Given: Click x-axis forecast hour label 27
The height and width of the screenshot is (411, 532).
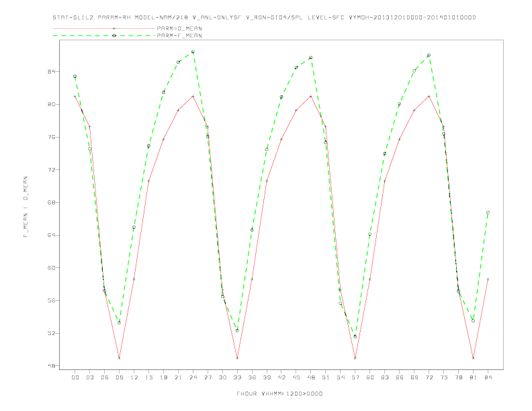Looking at the screenshot, I should click(x=208, y=377).
